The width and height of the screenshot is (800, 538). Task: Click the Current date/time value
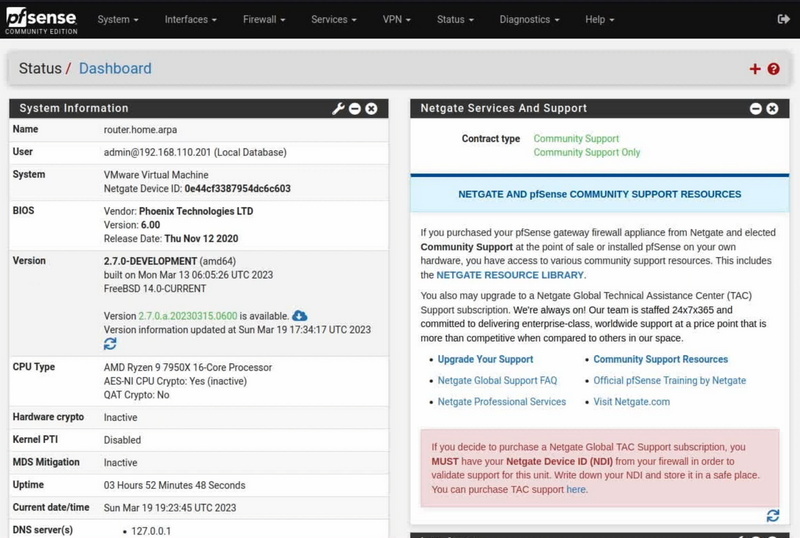[x=170, y=507]
